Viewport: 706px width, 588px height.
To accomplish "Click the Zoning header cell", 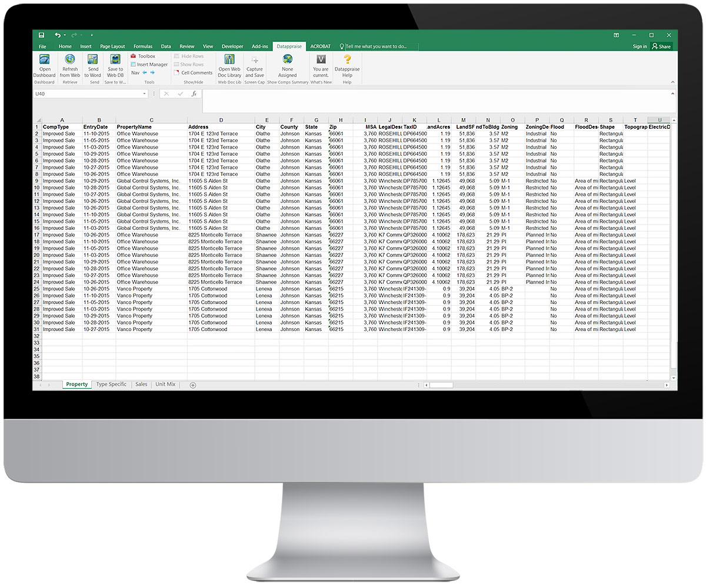I will [512, 127].
